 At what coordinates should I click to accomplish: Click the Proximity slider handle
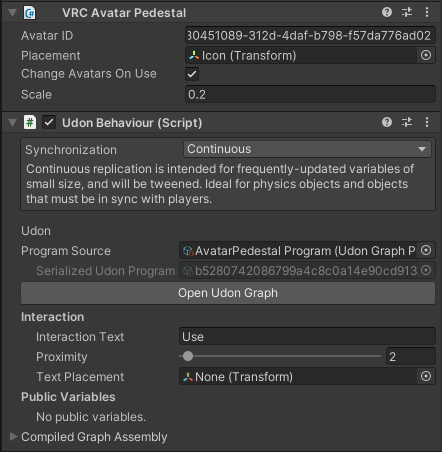188,356
